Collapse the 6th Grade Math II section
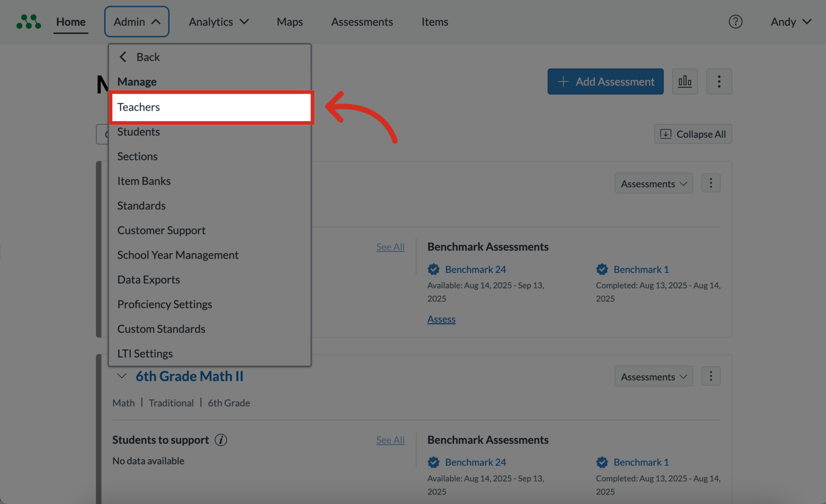The height and width of the screenshot is (504, 826). [x=121, y=376]
